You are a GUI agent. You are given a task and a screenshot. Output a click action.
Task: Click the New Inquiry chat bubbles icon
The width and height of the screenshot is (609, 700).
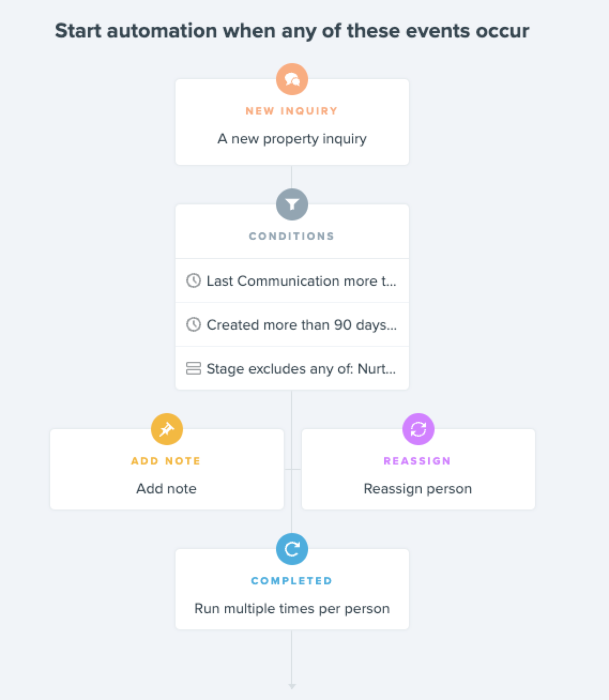point(292,79)
